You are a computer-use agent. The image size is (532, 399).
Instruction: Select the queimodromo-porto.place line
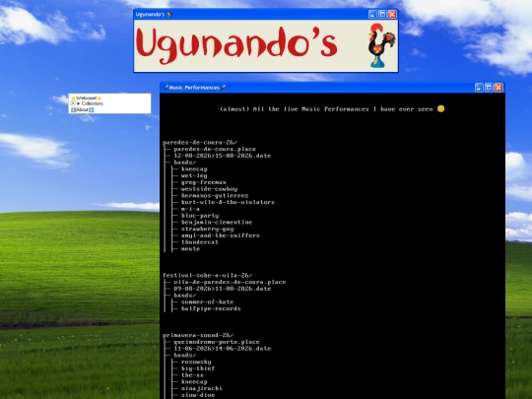point(217,342)
